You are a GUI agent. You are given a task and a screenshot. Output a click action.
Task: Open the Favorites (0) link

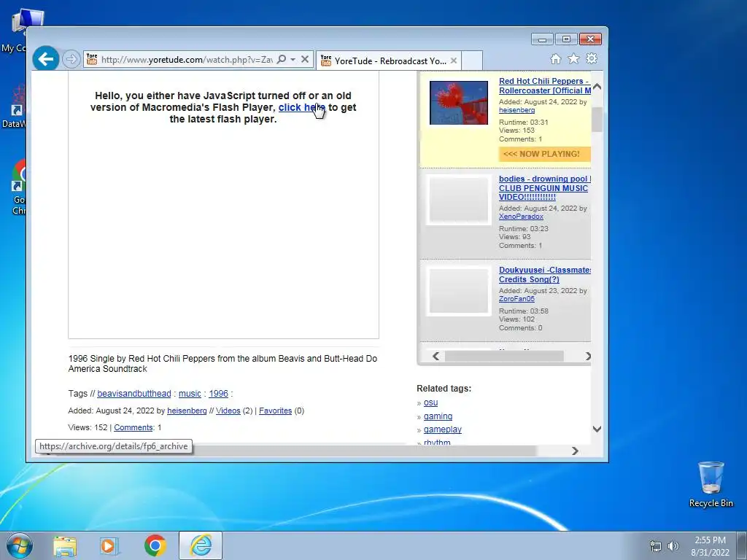pos(275,411)
